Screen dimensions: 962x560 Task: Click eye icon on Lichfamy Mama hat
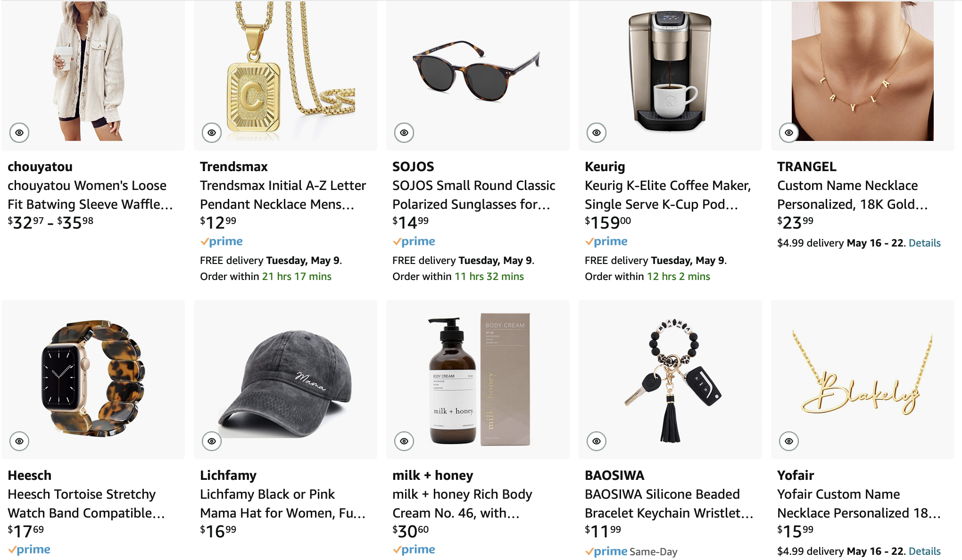pyautogui.click(x=212, y=441)
